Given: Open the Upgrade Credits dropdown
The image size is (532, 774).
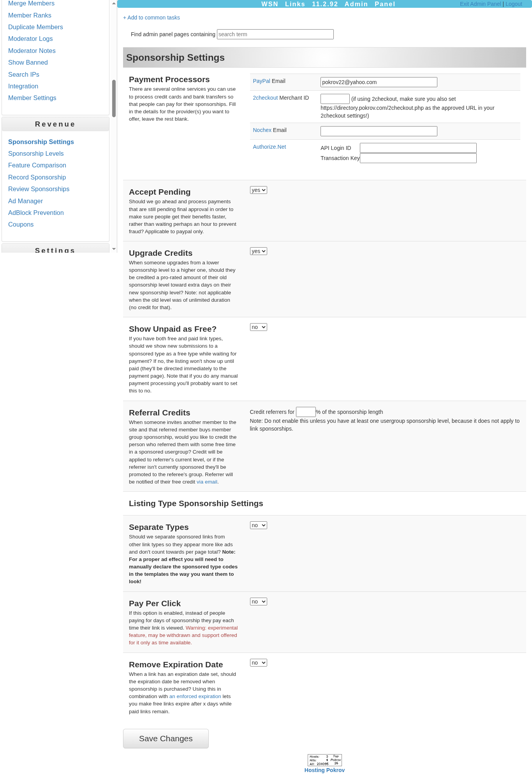Looking at the screenshot, I should point(258,251).
